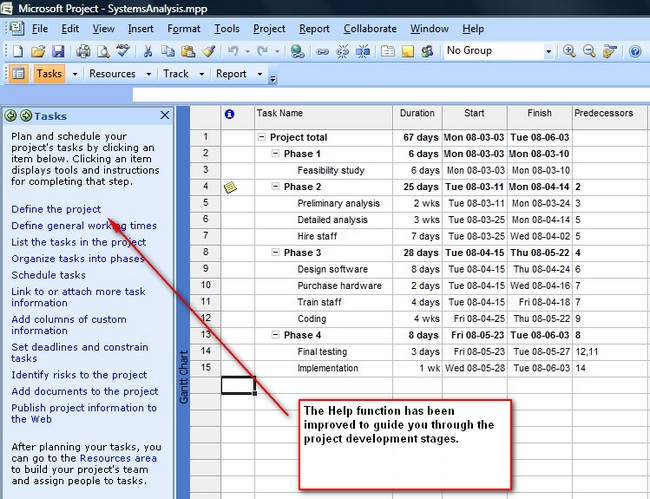Click the Open file folder icon
Screen dimensions: 650x499
click(x=38, y=51)
